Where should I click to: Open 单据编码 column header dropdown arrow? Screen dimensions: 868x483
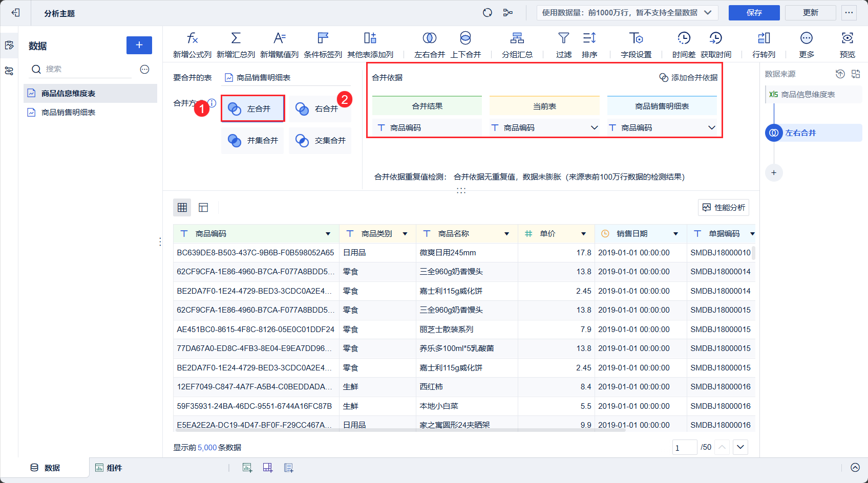click(752, 234)
